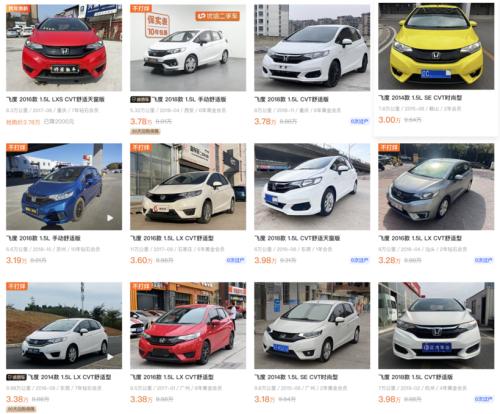Open the yellow Honda Fit photo
The width and height of the screenshot is (500, 414).
(436, 46)
